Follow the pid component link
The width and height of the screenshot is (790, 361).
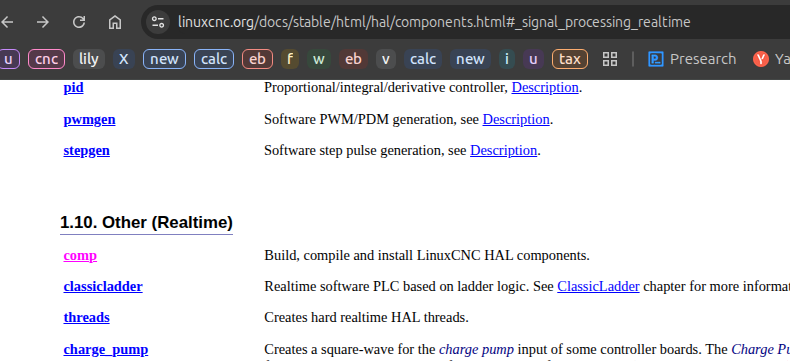[x=74, y=88]
